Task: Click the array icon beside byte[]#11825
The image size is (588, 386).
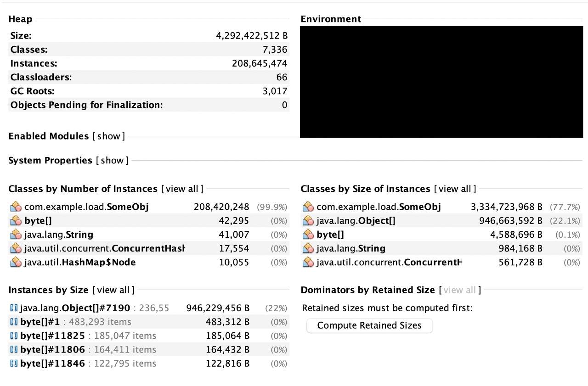Action: [x=14, y=336]
